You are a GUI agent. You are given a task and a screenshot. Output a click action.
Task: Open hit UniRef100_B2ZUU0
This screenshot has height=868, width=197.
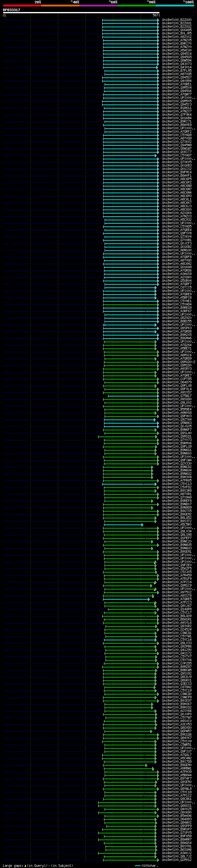176,20
